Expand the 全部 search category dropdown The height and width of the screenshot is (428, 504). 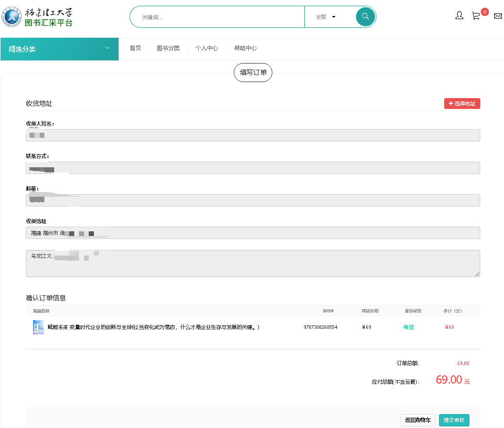pyautogui.click(x=326, y=17)
